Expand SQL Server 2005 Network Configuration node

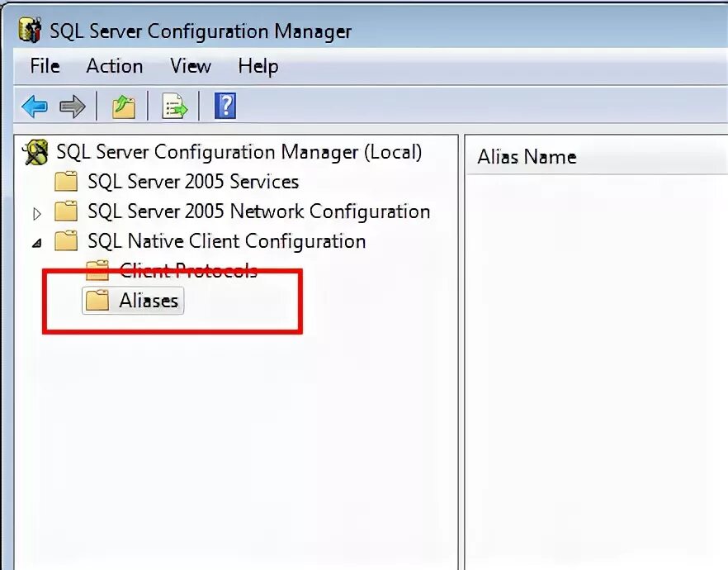(x=37, y=214)
